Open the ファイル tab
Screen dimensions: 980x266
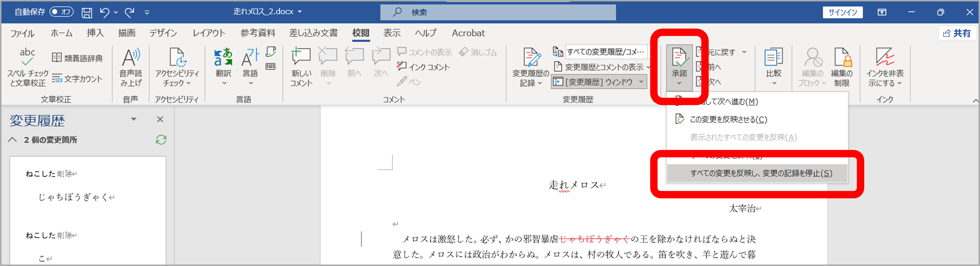pyautogui.click(x=22, y=33)
